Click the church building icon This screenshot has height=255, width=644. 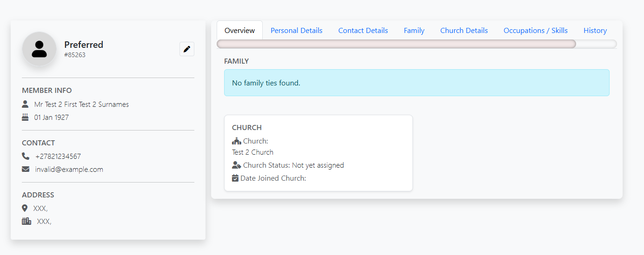pos(236,141)
